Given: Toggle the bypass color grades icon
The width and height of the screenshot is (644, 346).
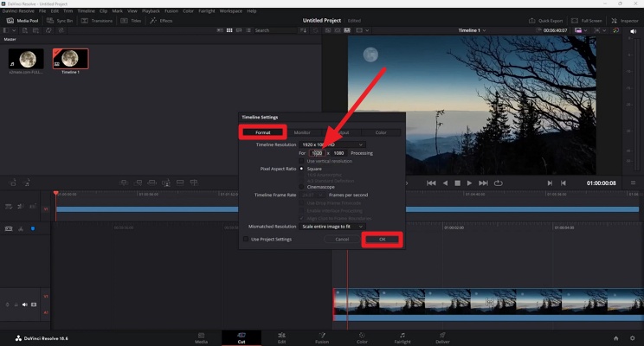Looking at the screenshot, I should click(615, 30).
